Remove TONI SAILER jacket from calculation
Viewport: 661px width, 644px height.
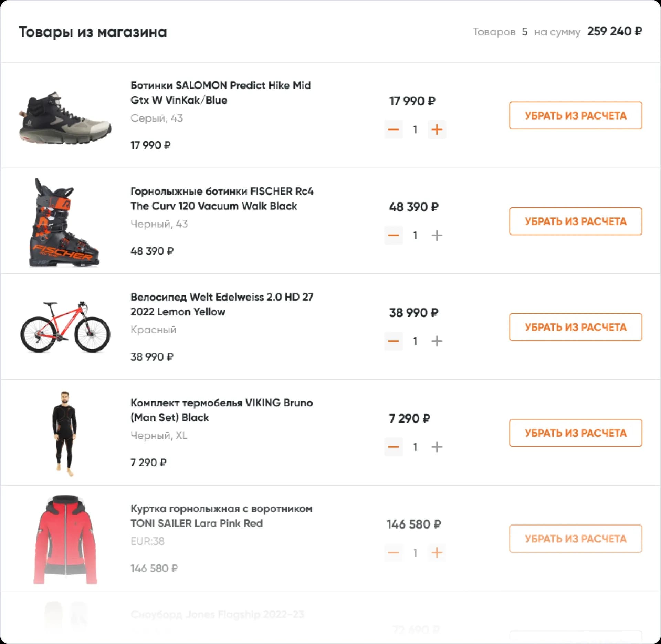click(x=575, y=538)
